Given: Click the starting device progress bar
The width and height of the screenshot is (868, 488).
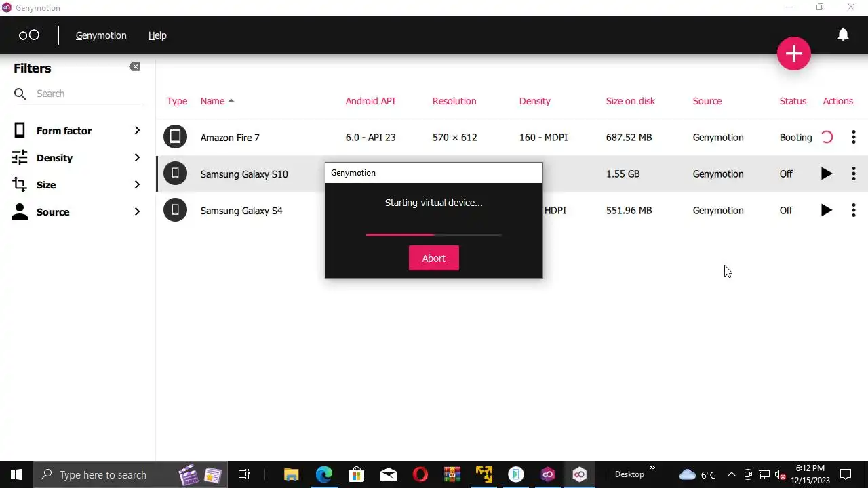Looking at the screenshot, I should pyautogui.click(x=434, y=235).
